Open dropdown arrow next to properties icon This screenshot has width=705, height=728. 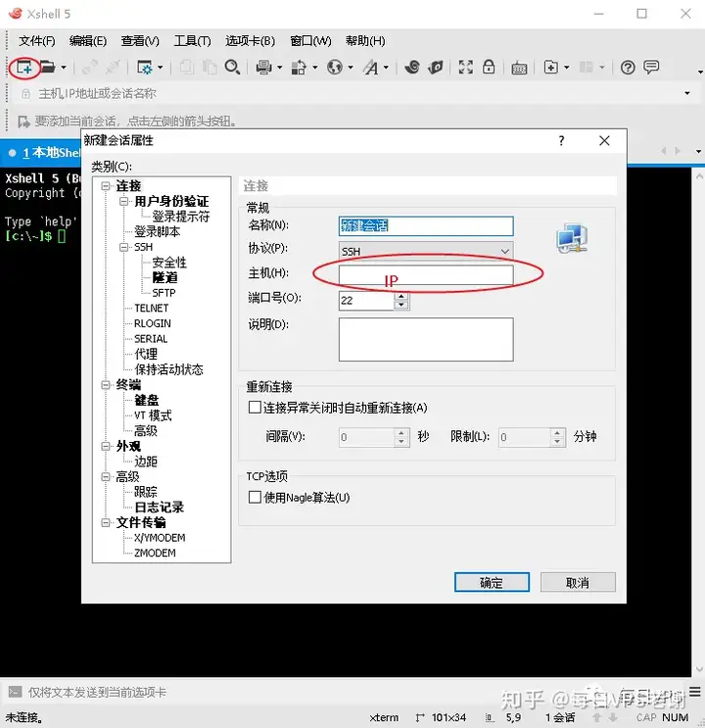(161, 68)
